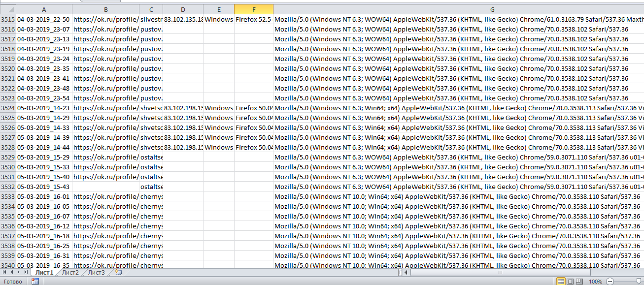Viewport: 644px width, 285px height.
Task: Select row 3540 header
Action: tap(8, 265)
